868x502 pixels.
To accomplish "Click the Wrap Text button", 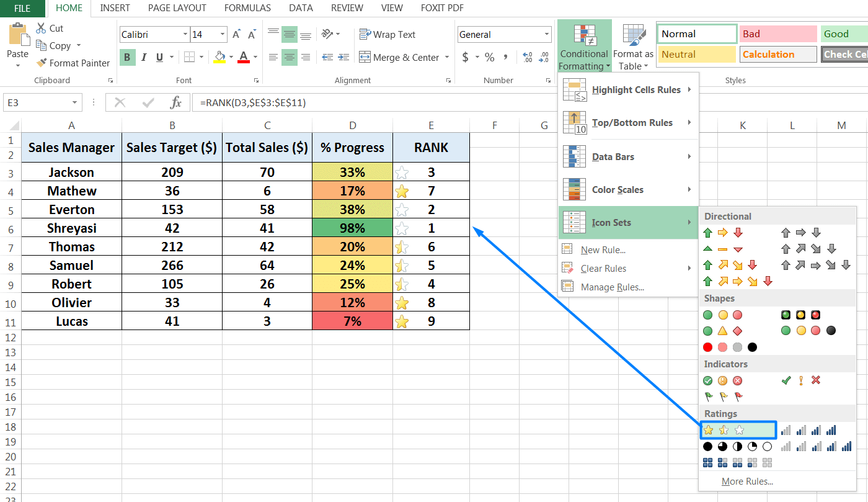I will click(x=387, y=35).
